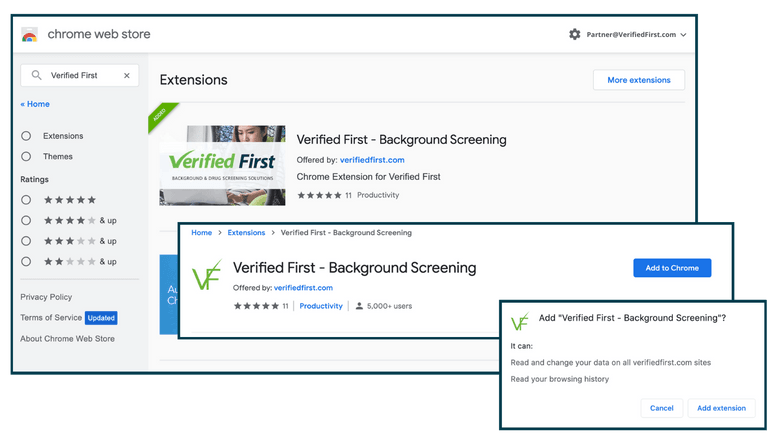
Task: Click the Extensions section heading
Action: tap(194, 80)
